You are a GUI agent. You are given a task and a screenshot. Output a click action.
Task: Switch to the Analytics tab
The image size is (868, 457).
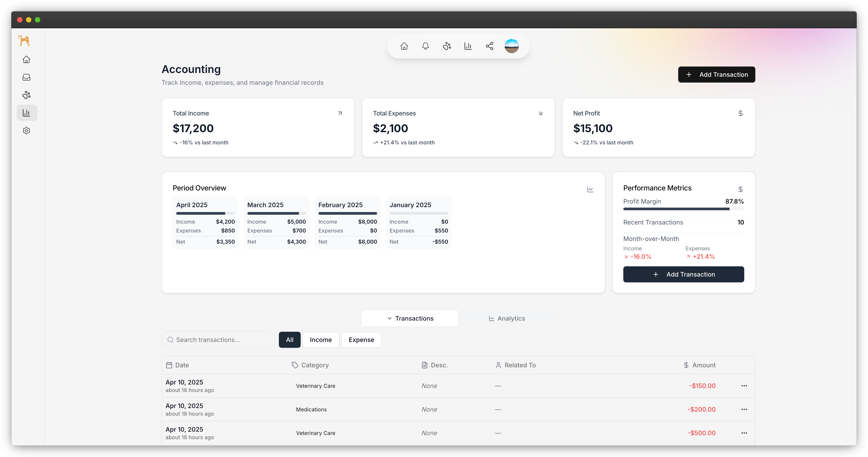coord(507,318)
